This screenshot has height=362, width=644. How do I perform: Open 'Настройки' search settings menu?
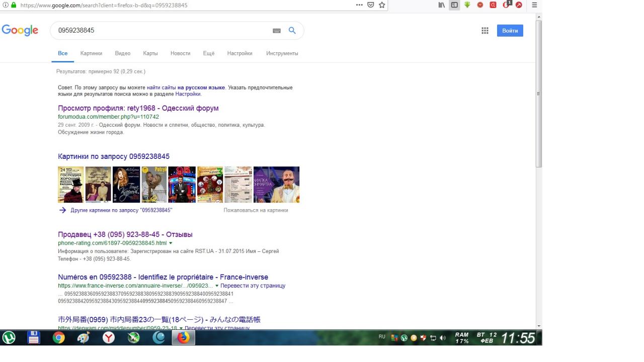[239, 53]
